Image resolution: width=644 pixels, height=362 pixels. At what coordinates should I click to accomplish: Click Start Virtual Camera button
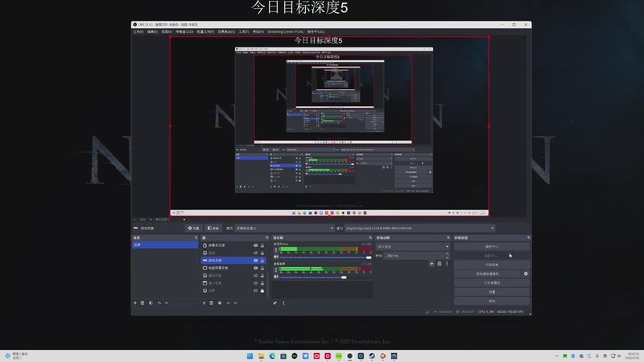pyautogui.click(x=488, y=274)
